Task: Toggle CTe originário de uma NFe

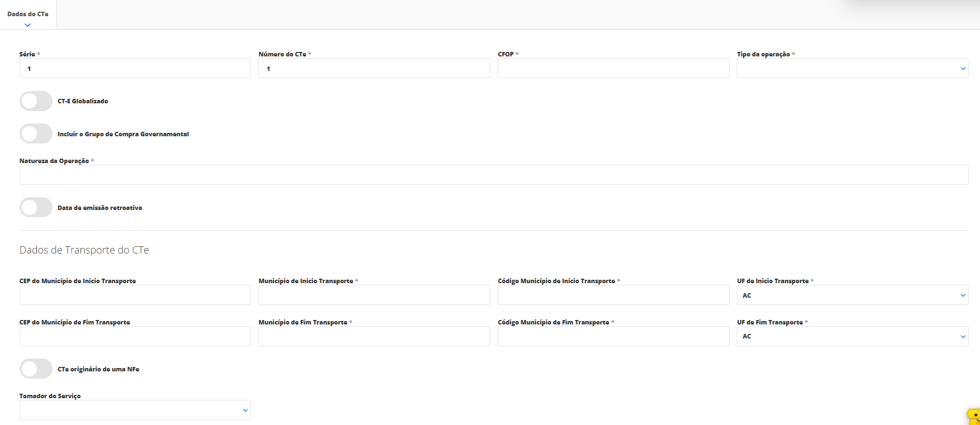Action: [36, 369]
